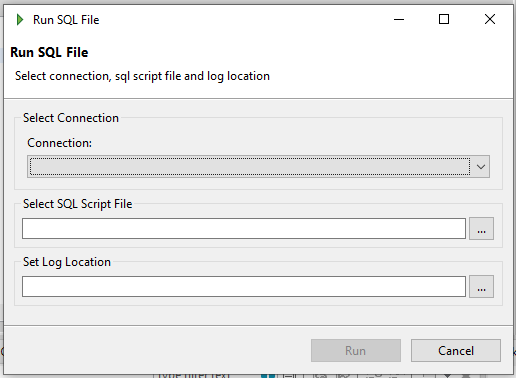Click the Set Log Location group label
Image resolution: width=516 pixels, height=378 pixels.
(67, 262)
